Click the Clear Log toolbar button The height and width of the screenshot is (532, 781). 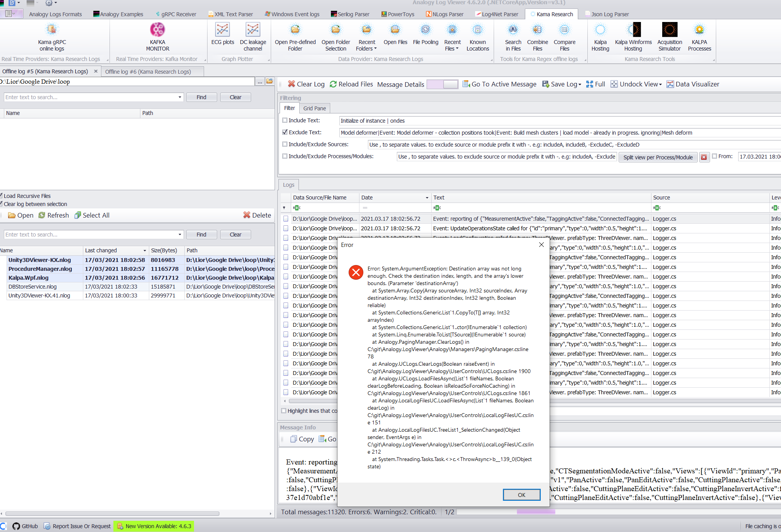[306, 84]
